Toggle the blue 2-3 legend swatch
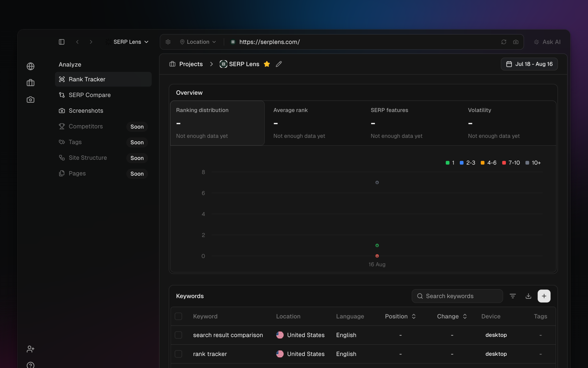 (462, 163)
